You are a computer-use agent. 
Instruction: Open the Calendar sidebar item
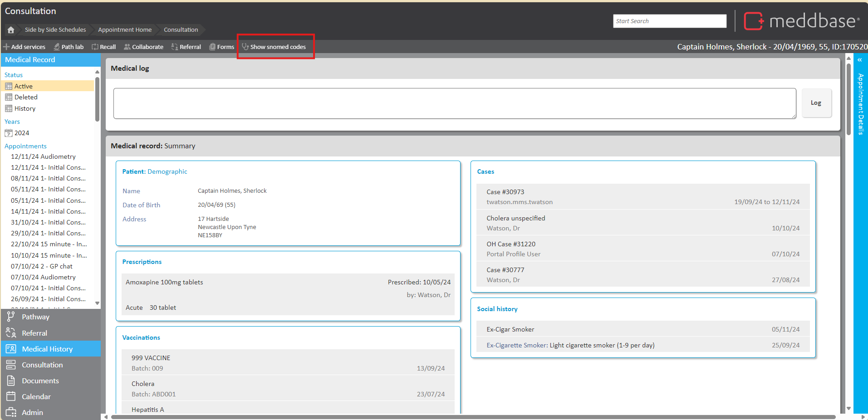[x=36, y=397]
